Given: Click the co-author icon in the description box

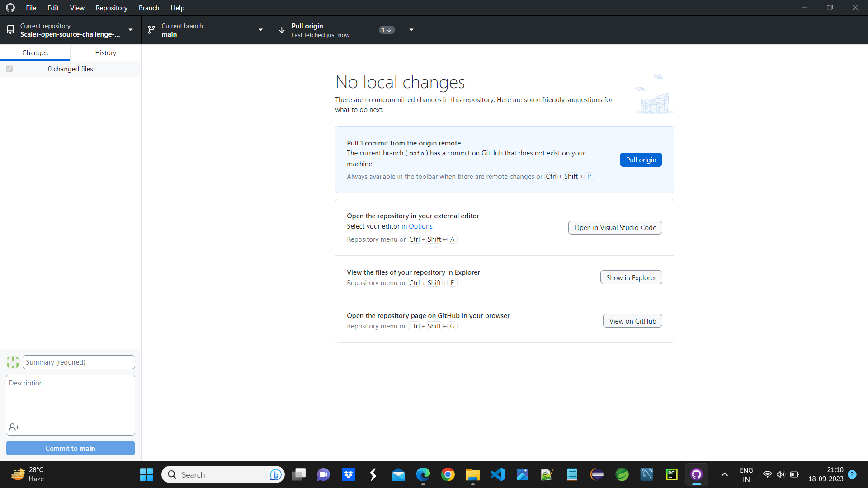Looking at the screenshot, I should (14, 427).
